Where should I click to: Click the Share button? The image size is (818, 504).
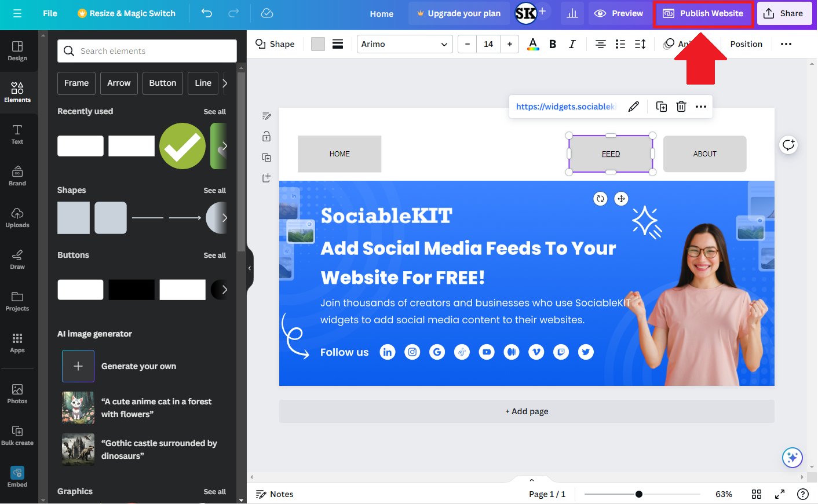[x=784, y=13]
